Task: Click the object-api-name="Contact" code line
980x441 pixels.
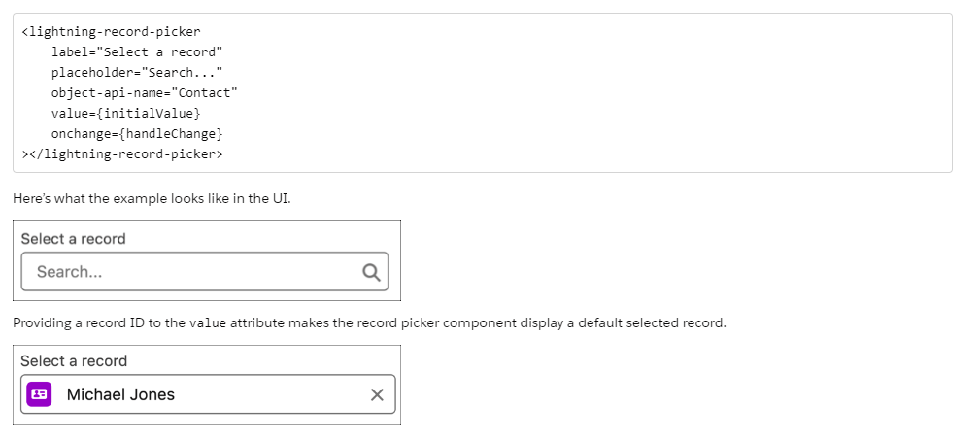Action: pyautogui.click(x=144, y=92)
